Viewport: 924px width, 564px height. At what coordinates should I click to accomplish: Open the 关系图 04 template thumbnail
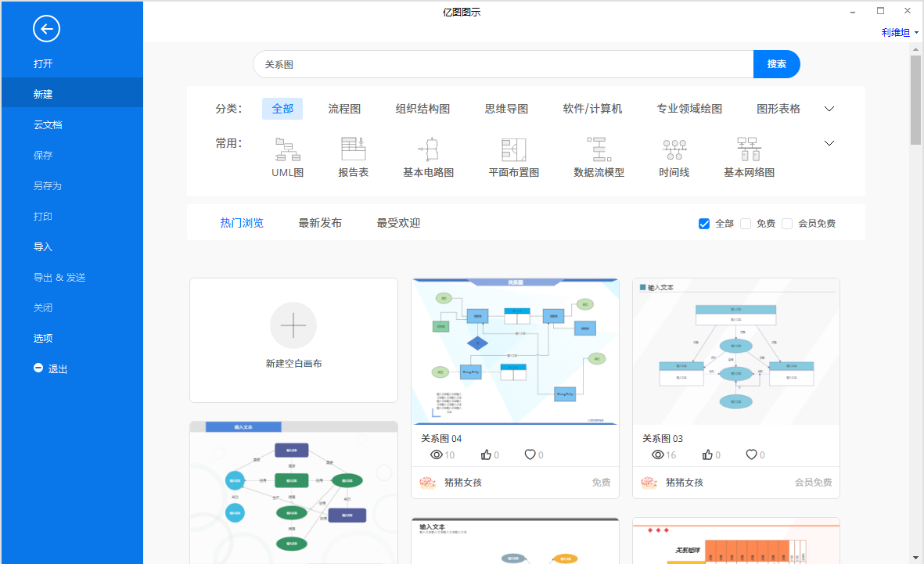tap(515, 352)
